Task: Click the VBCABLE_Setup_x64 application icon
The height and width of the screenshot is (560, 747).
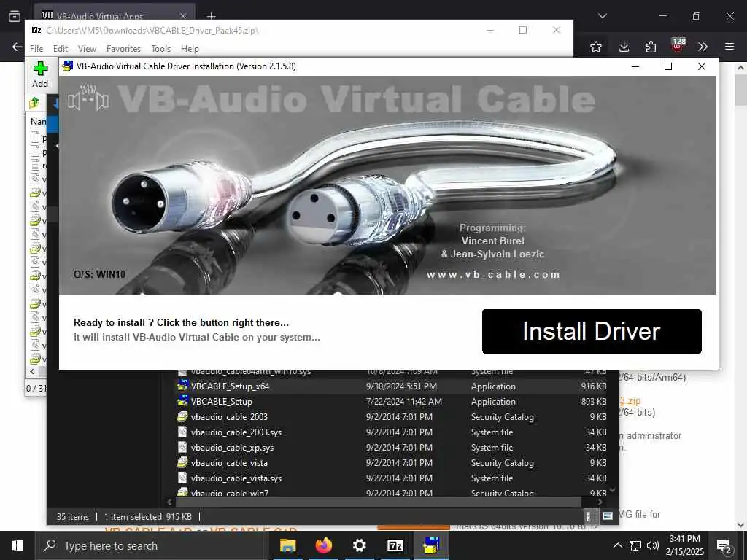Action: 182,386
